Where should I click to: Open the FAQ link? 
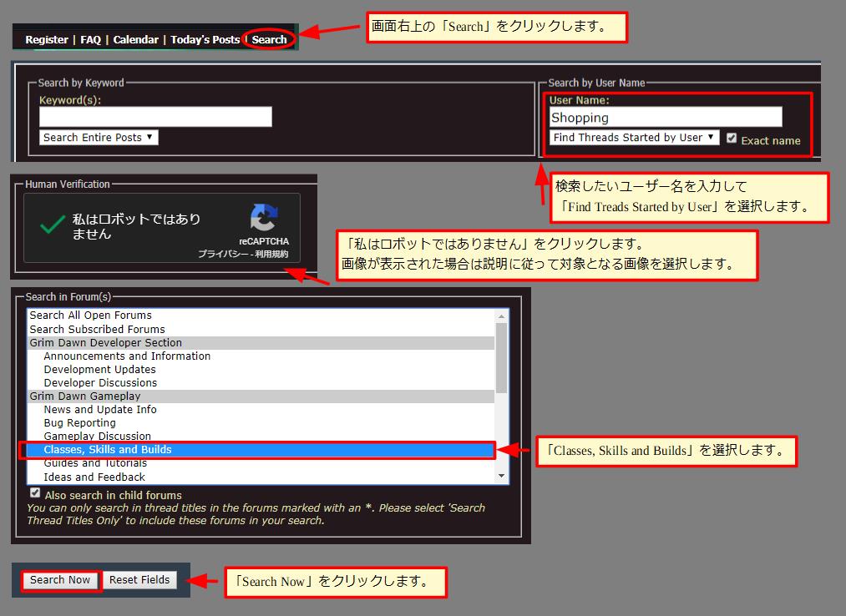click(90, 39)
